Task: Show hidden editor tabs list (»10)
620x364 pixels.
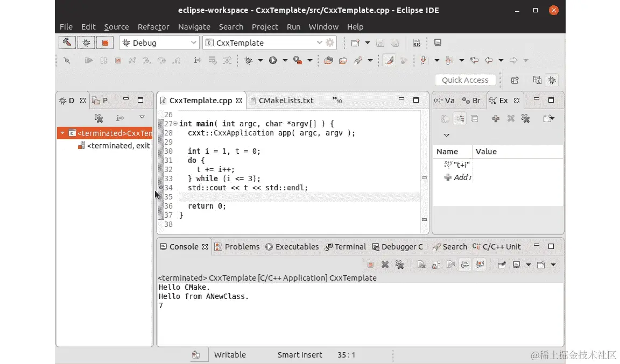Action: coord(337,101)
